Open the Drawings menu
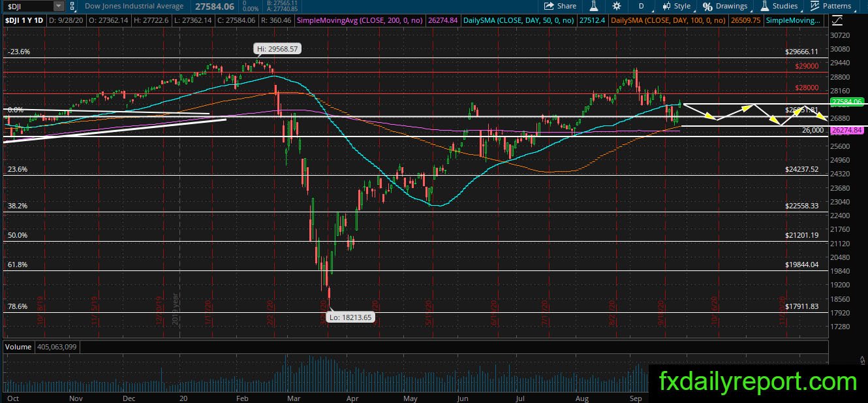Screen dimensions: 868x403 click(725, 6)
